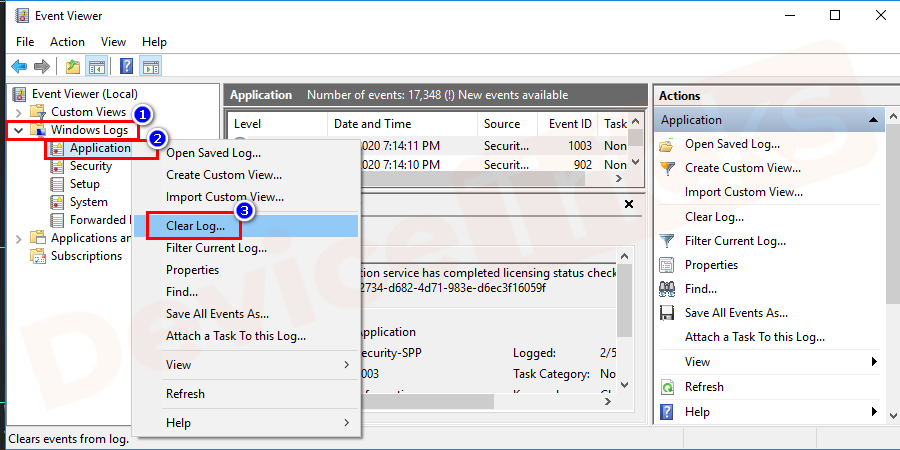The image size is (900, 450).
Task: Choose Find... in context menu
Action: (x=246, y=292)
